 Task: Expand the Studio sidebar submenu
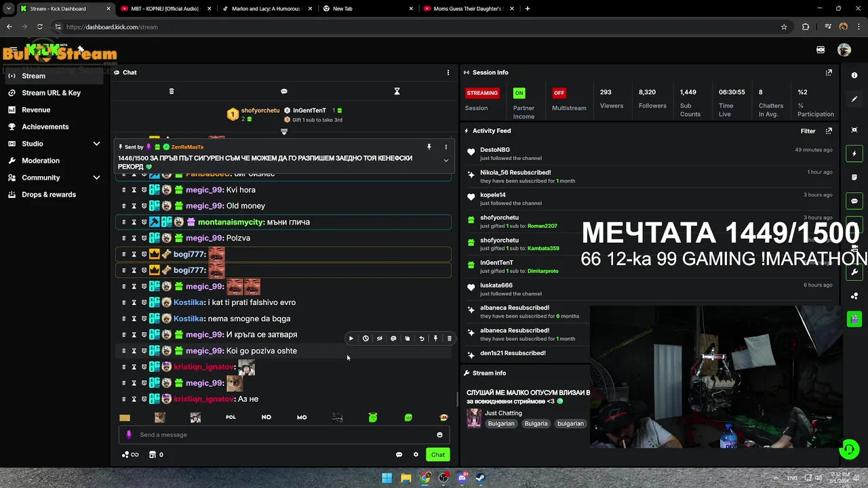point(96,144)
